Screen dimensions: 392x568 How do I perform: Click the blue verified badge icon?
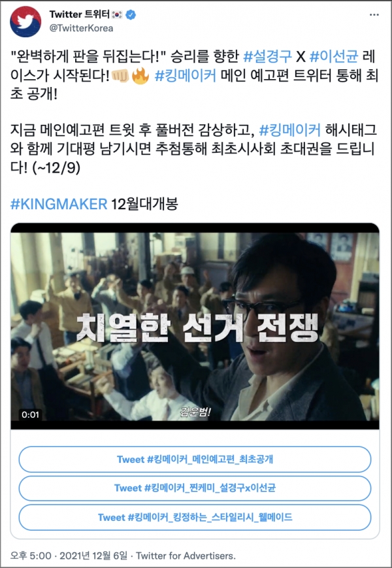coord(131,15)
